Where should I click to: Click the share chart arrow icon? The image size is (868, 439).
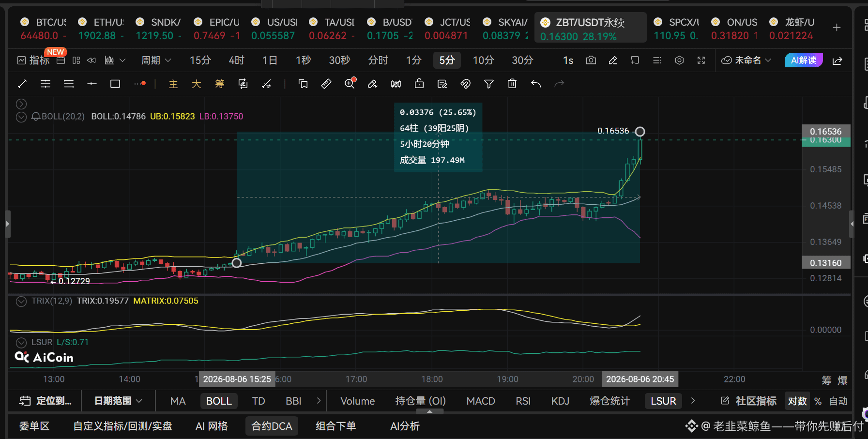point(838,61)
